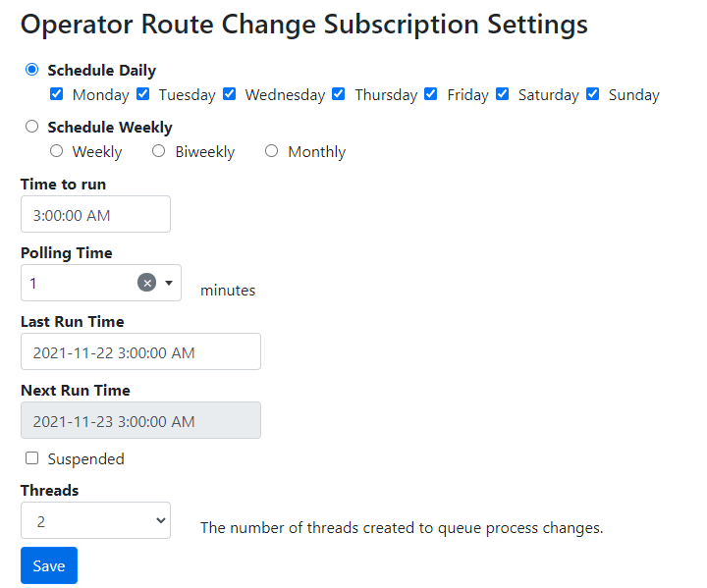This screenshot has height=588, width=707.
Task: Expand the Threads select box
Action: (95, 521)
